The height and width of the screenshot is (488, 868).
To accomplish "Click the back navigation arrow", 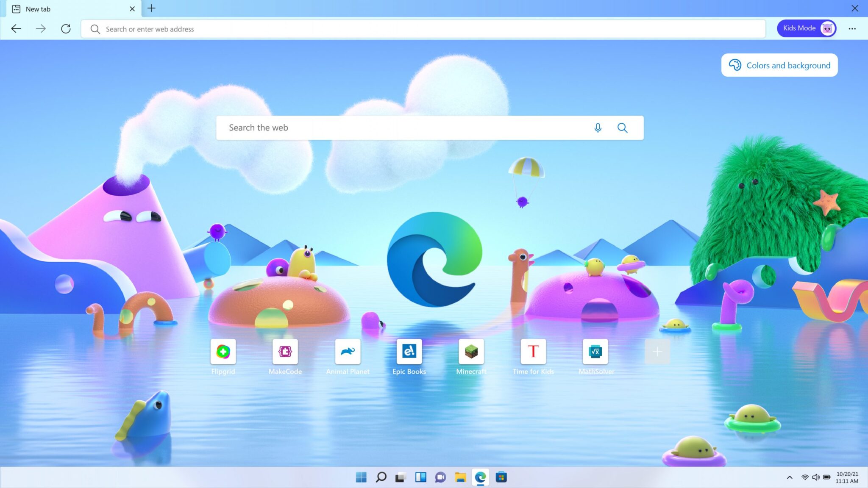I will (x=16, y=28).
